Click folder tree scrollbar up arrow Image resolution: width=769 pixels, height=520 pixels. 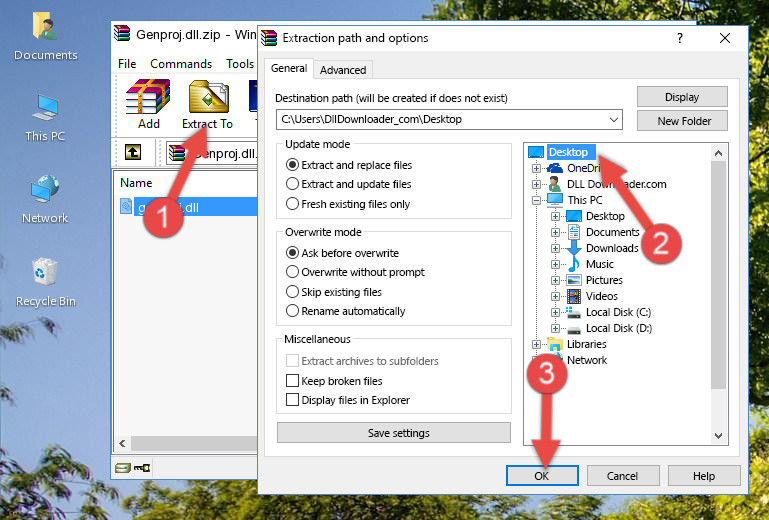click(x=718, y=153)
